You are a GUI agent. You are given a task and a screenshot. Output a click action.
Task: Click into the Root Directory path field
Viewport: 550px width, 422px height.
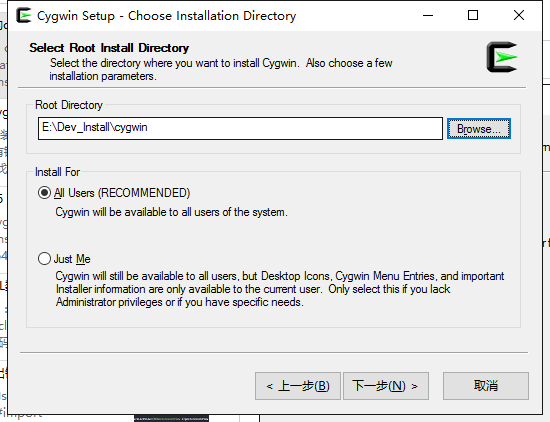point(240,128)
